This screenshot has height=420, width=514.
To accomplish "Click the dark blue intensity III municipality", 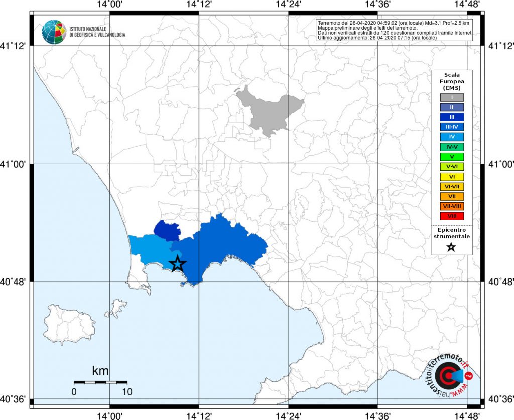I will [167, 230].
